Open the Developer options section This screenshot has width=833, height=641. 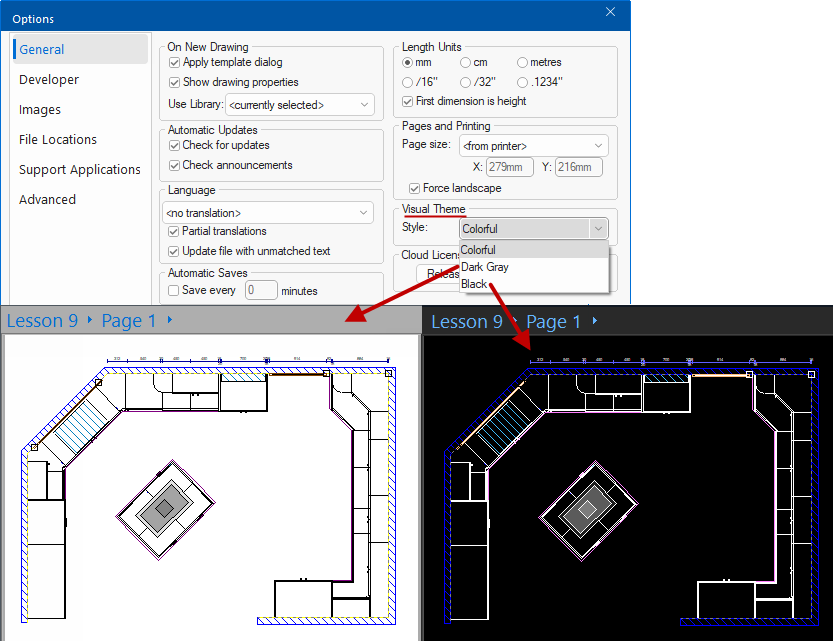coord(48,79)
